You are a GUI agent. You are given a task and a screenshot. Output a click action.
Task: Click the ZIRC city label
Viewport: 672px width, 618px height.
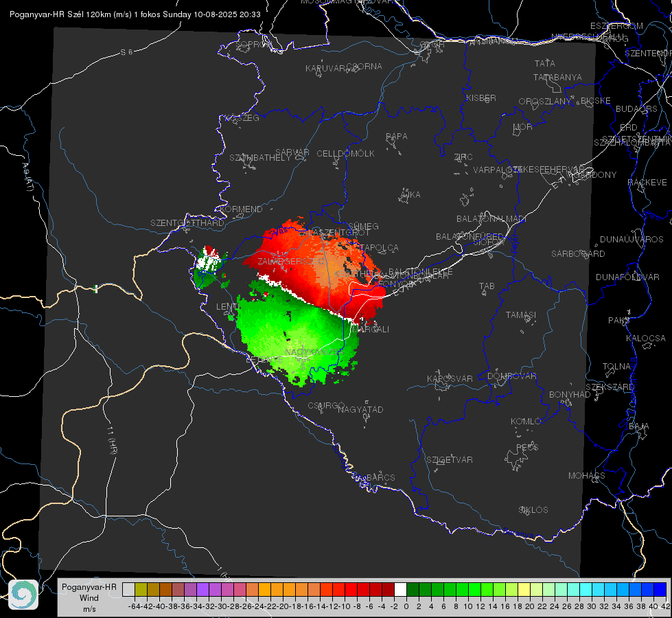(463, 157)
